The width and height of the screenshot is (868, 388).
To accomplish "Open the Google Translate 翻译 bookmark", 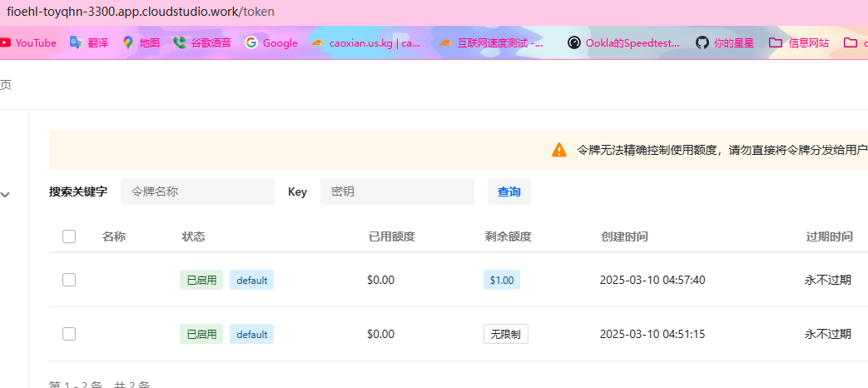I will pyautogui.click(x=88, y=42).
